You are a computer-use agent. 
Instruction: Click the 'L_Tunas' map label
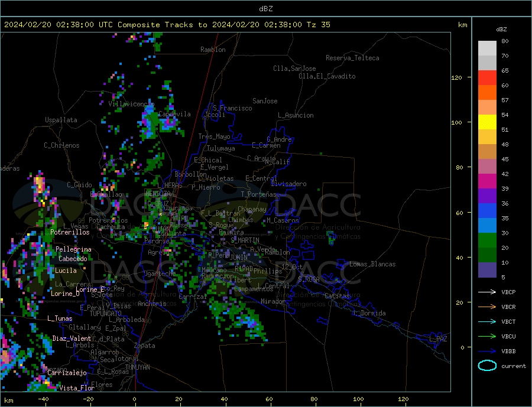[x=60, y=318]
